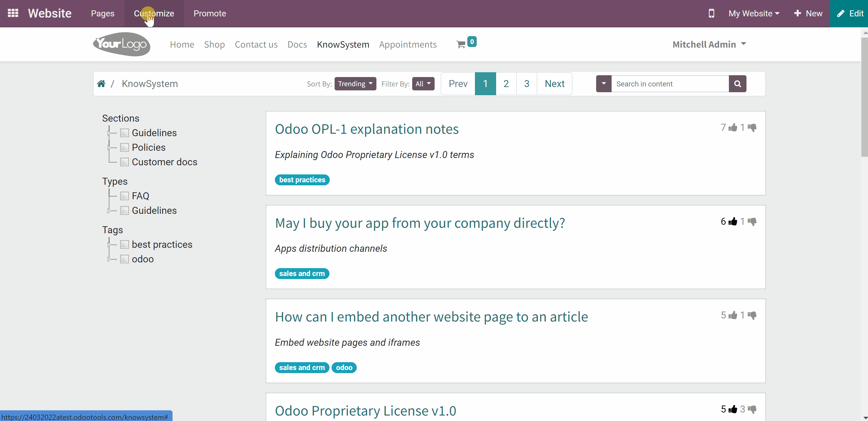This screenshot has height=421, width=868.
Task: Open the Promote menu
Action: pos(210,13)
